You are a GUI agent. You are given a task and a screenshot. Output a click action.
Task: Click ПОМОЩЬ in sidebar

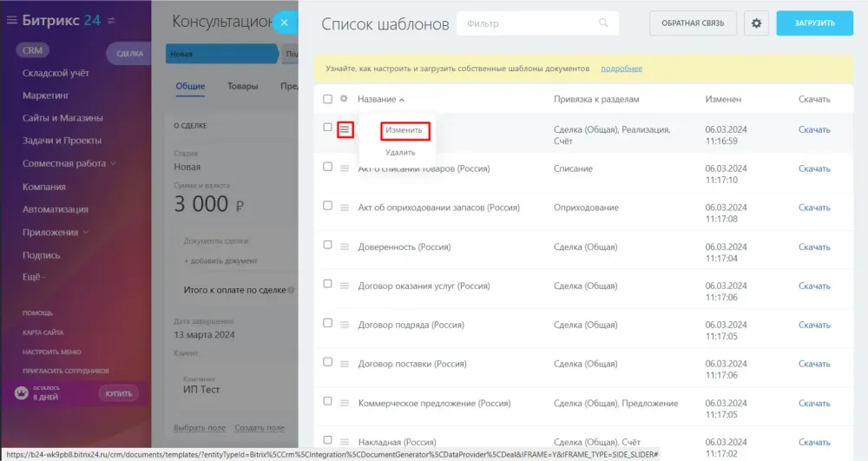37,313
